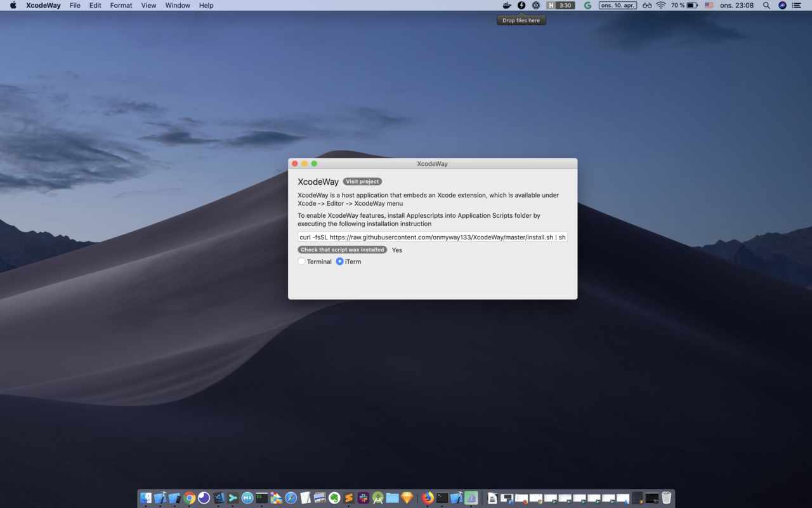The height and width of the screenshot is (508, 812).
Task: Open the Edit menu
Action: 95,5
